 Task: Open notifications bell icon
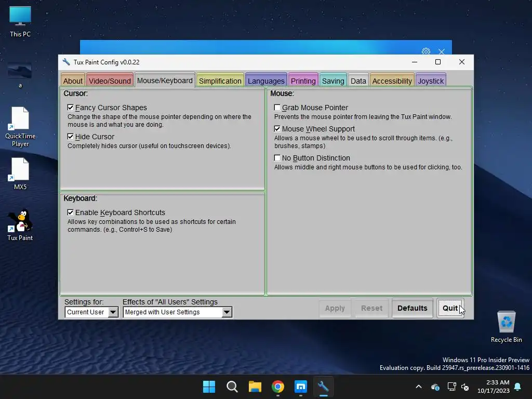coord(518,387)
